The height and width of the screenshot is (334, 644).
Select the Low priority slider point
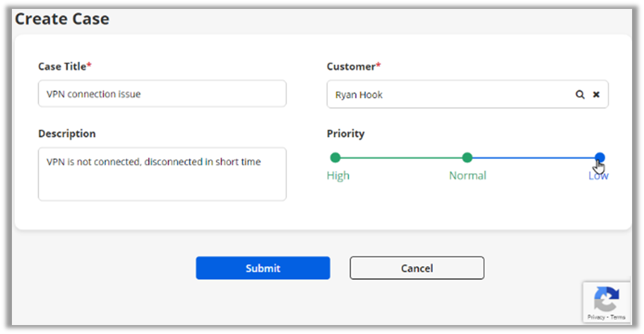point(599,157)
